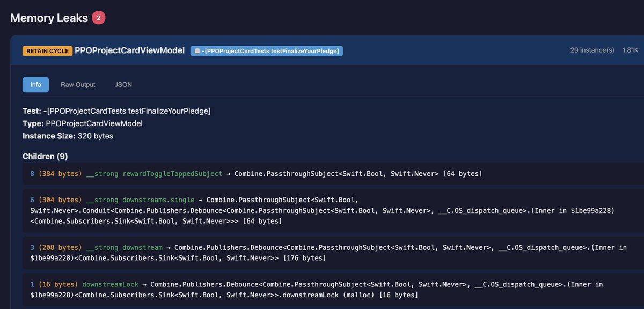Select the __strong downstream 208 bytes row
Image resolution: width=644 pixels, height=309 pixels.
(333, 253)
